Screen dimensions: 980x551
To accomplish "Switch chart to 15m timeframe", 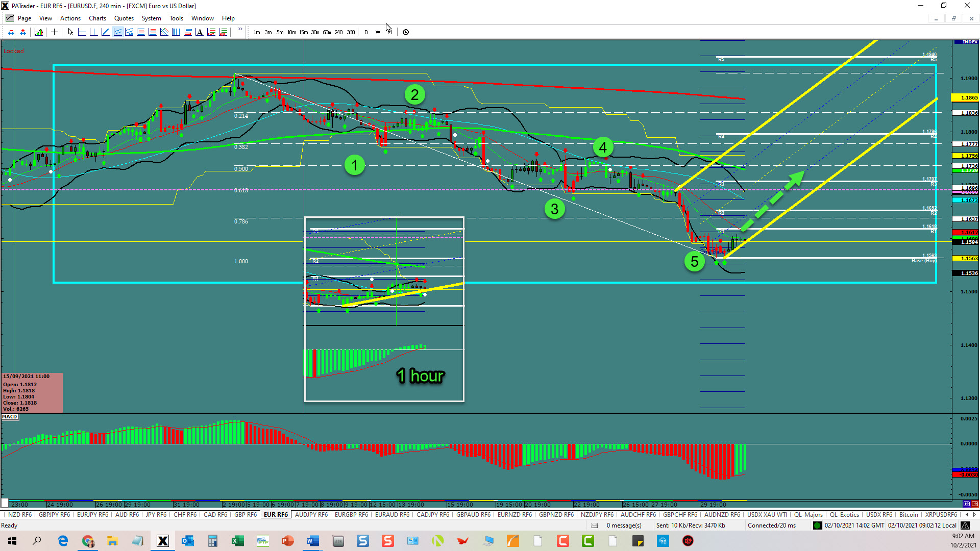I will [x=303, y=32].
